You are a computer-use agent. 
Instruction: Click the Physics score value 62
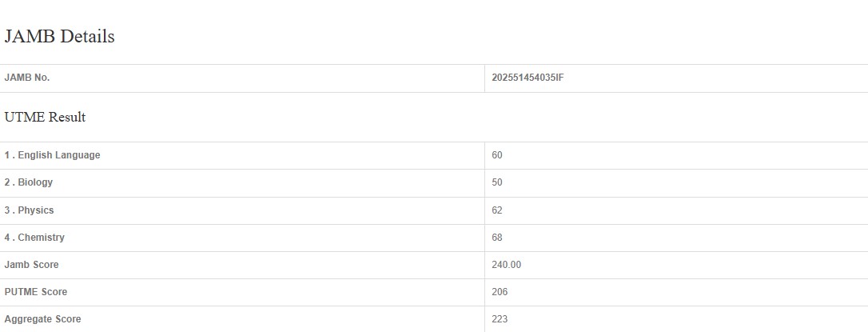tap(497, 210)
